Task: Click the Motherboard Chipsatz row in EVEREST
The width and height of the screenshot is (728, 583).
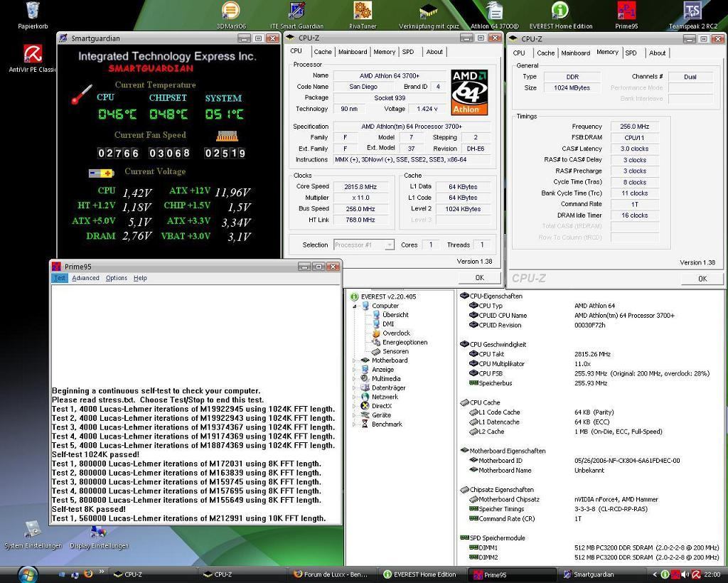Action: coord(564,499)
